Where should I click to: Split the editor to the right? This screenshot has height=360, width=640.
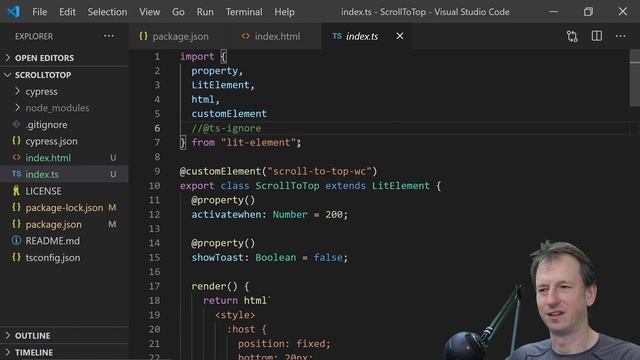pyautogui.click(x=597, y=36)
